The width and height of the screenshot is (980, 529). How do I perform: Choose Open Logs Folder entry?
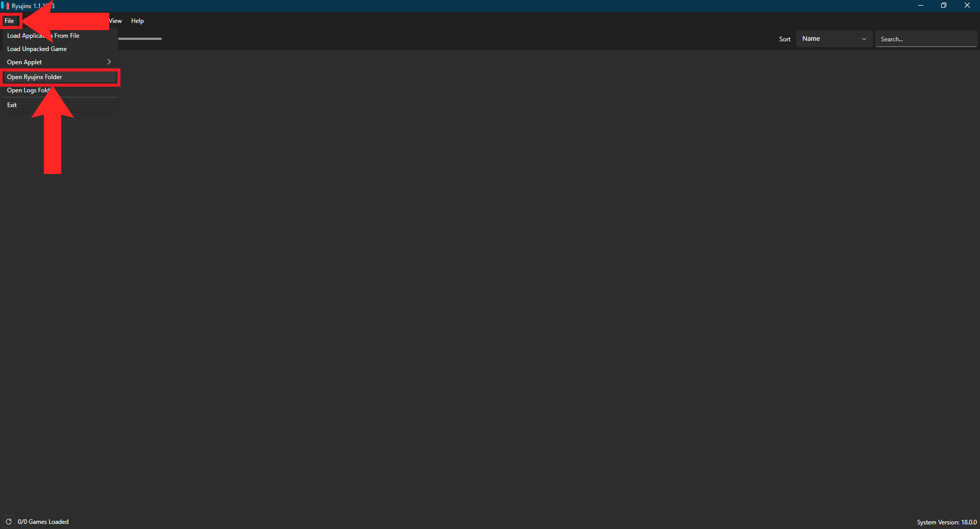point(60,90)
